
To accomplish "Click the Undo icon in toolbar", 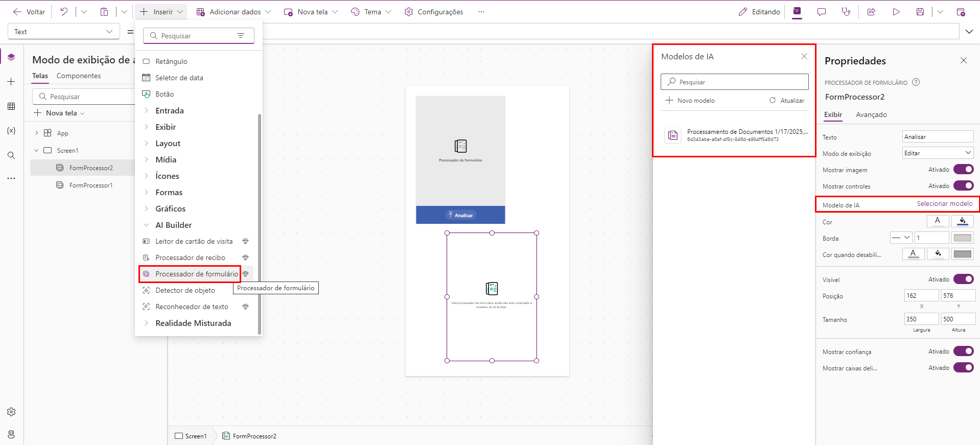I will 64,12.
